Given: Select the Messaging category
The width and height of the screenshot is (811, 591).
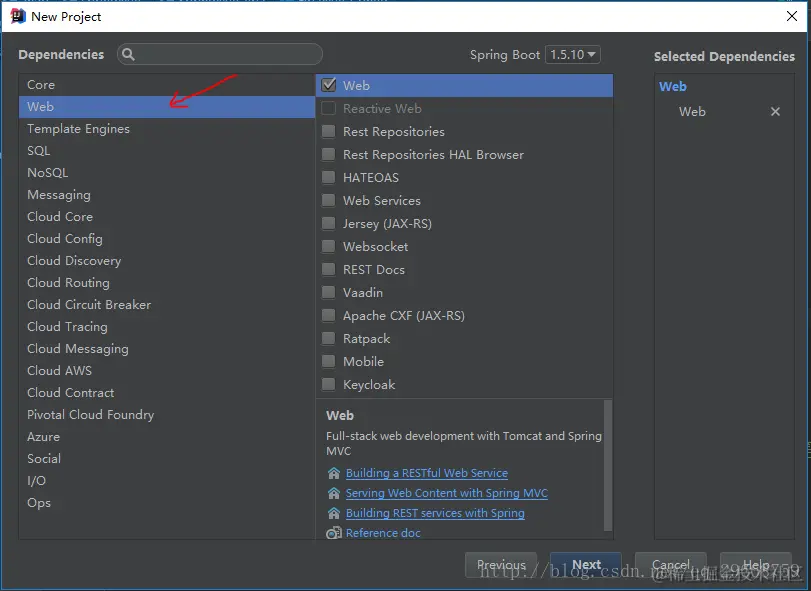Looking at the screenshot, I should 167,194.
